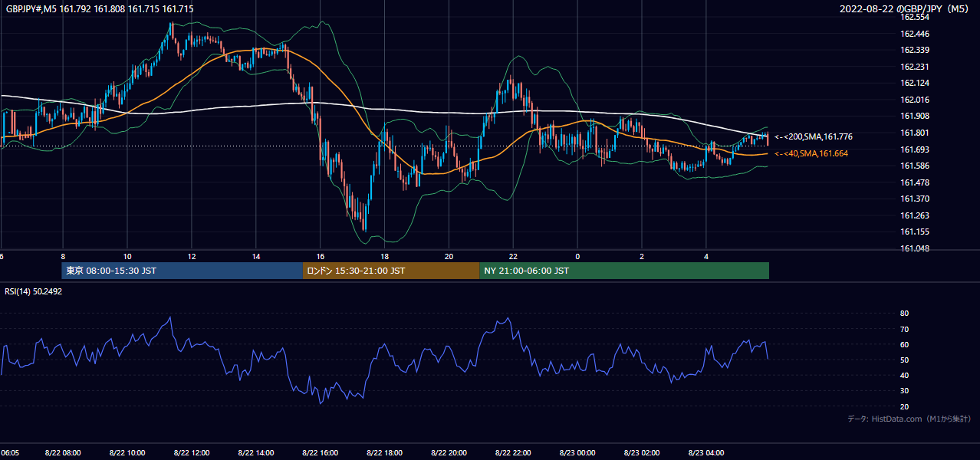Click the 8/22 12:00 date axis label

[192, 453]
